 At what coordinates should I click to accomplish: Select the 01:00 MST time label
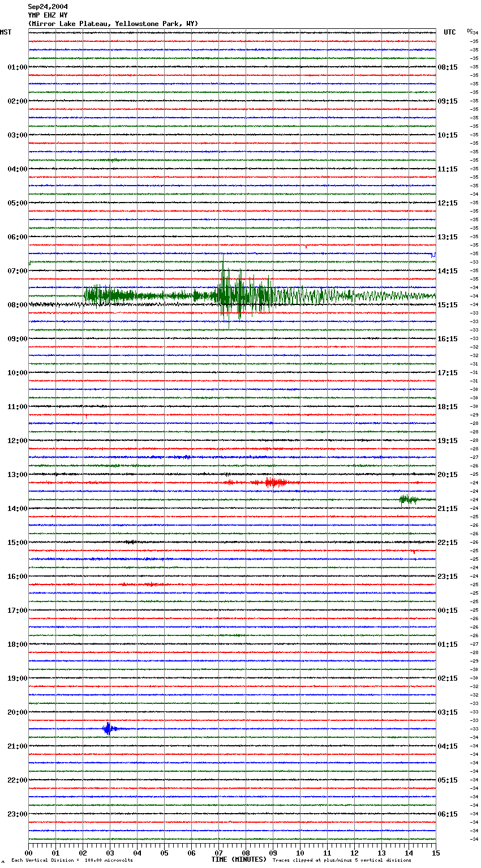pos(17,67)
